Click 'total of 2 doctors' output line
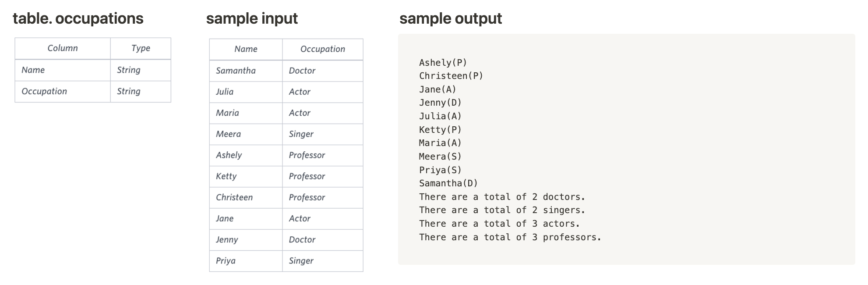This screenshot has width=868, height=285. point(502,197)
